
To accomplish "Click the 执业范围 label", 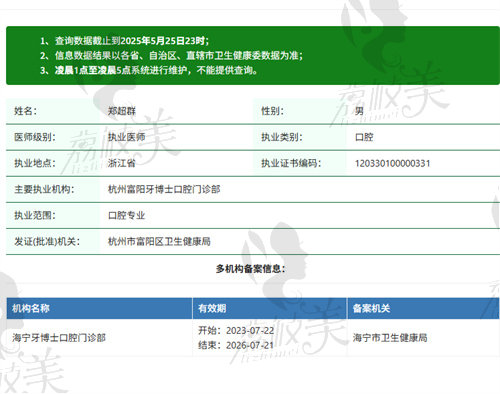I will 35,215.
